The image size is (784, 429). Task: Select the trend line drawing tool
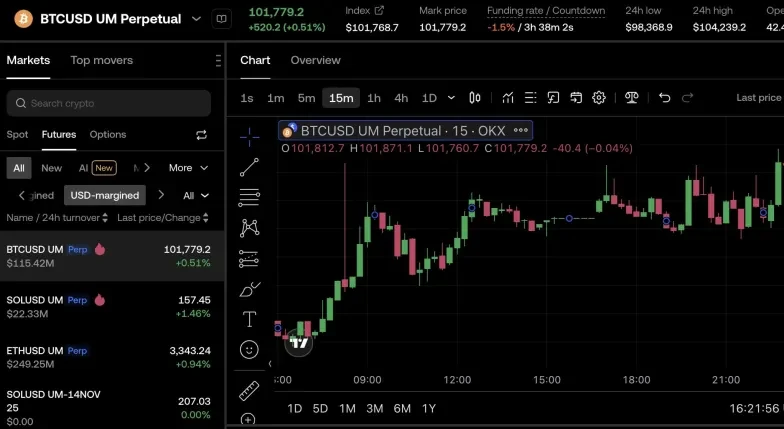coord(249,167)
